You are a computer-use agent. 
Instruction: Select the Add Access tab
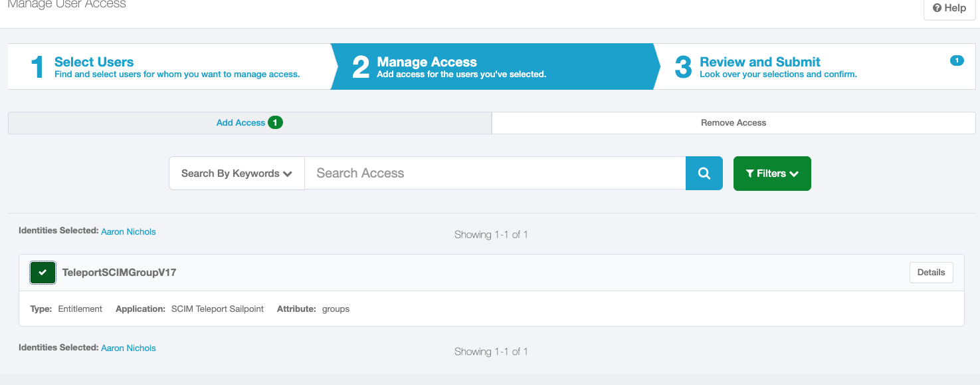[x=241, y=122]
